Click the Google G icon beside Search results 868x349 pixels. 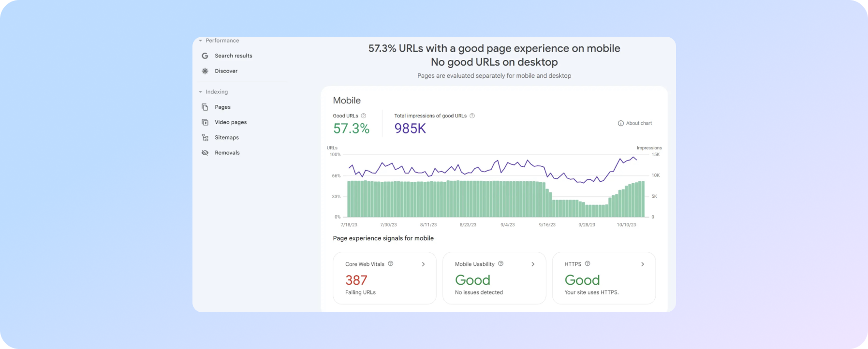(205, 56)
